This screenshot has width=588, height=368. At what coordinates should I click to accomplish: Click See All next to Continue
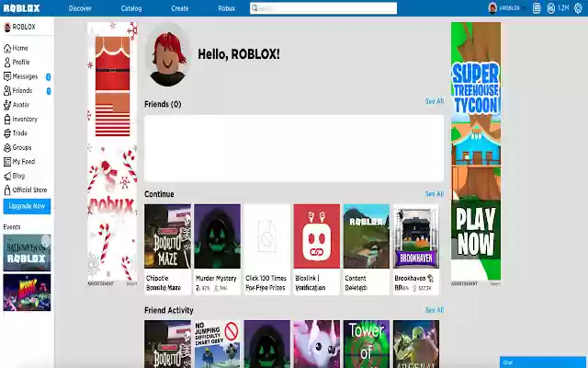point(435,194)
